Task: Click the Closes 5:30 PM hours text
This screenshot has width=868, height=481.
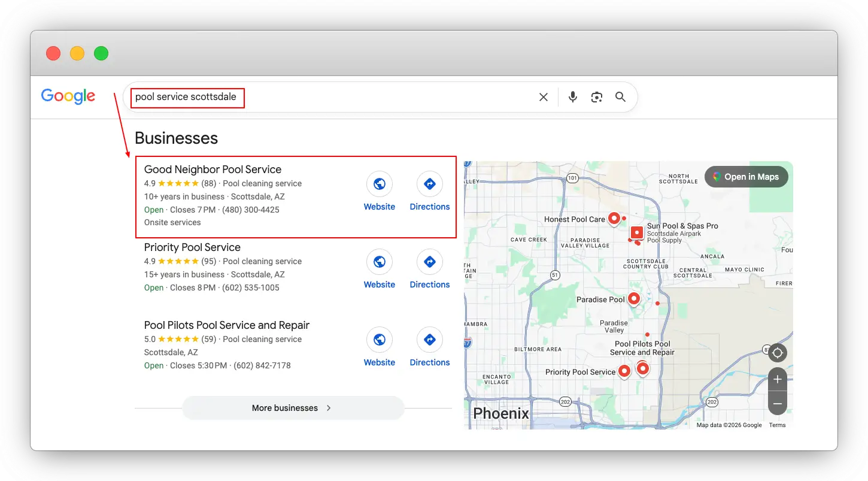Action: tap(199, 365)
